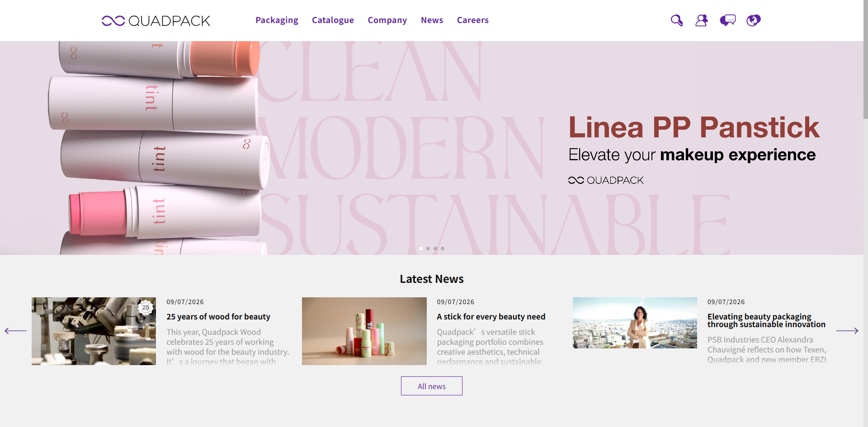868x427 pixels.
Task: Open the chat contact icon
Action: pyautogui.click(x=728, y=20)
